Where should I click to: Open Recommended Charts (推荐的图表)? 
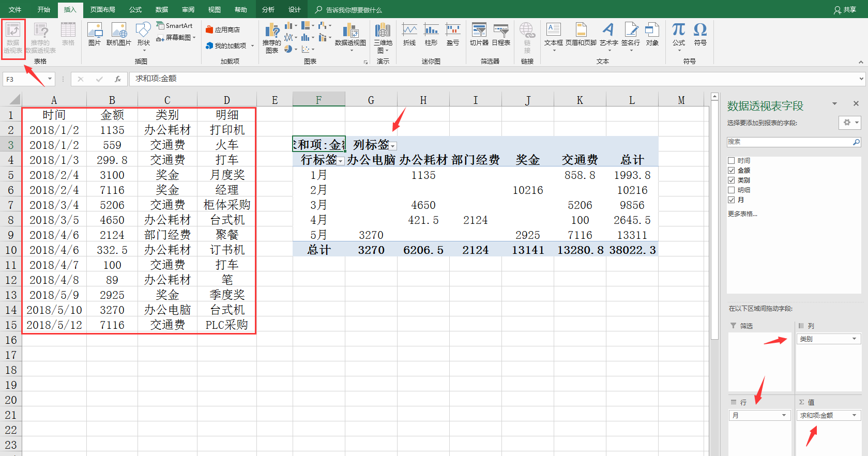click(x=272, y=38)
